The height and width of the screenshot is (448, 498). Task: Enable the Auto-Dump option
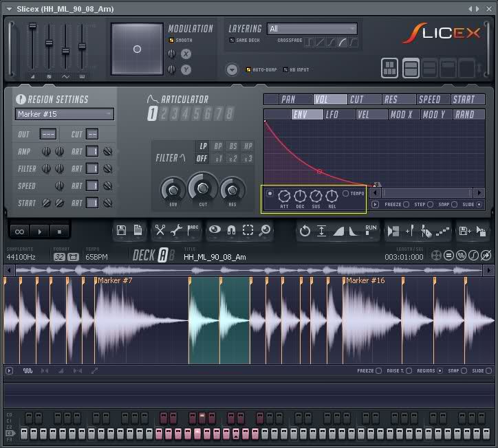pyautogui.click(x=248, y=70)
